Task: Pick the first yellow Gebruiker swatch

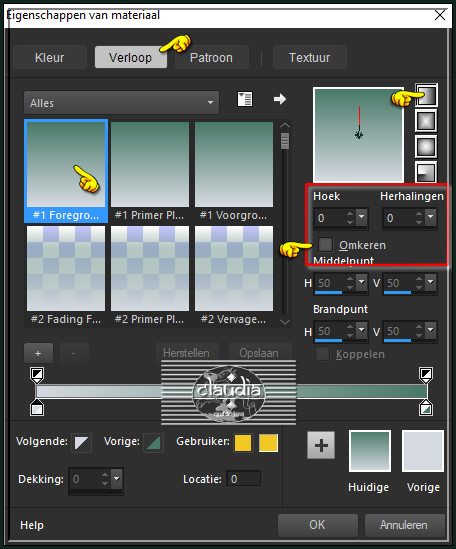Action: [x=243, y=443]
